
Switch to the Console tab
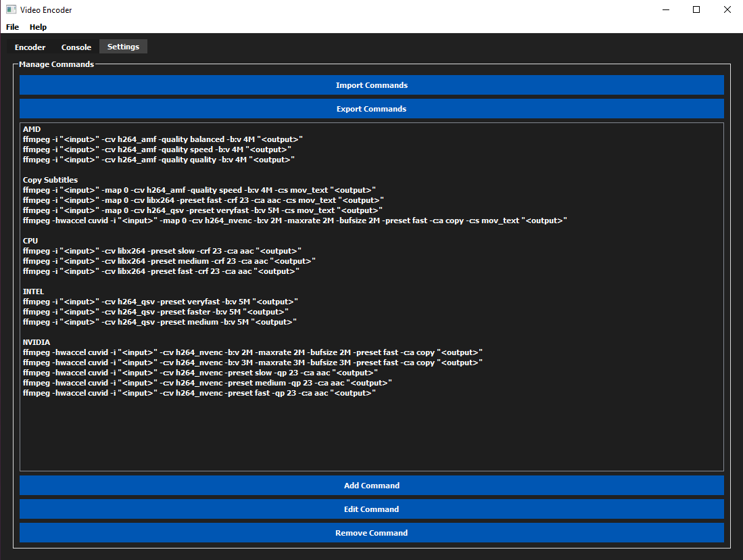click(76, 47)
